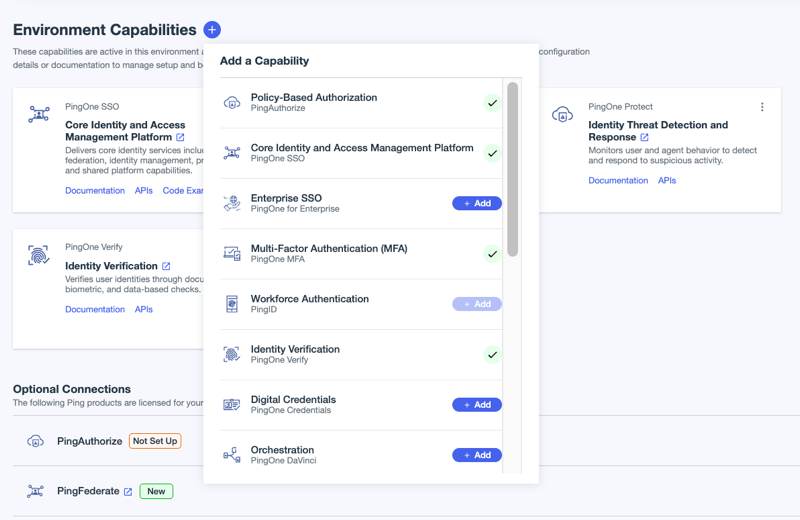Select the Digital Credentials title text
This screenshot has width=800, height=520.
[293, 399]
